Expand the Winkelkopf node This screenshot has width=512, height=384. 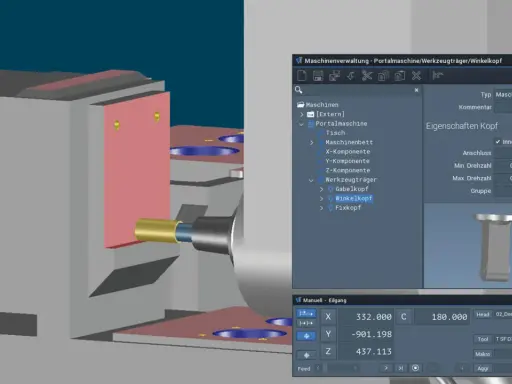322,199
